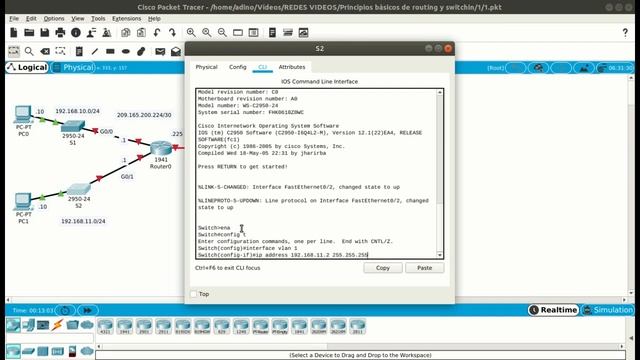Open a file with the folder icon
The image size is (640, 360).
coord(29,33)
